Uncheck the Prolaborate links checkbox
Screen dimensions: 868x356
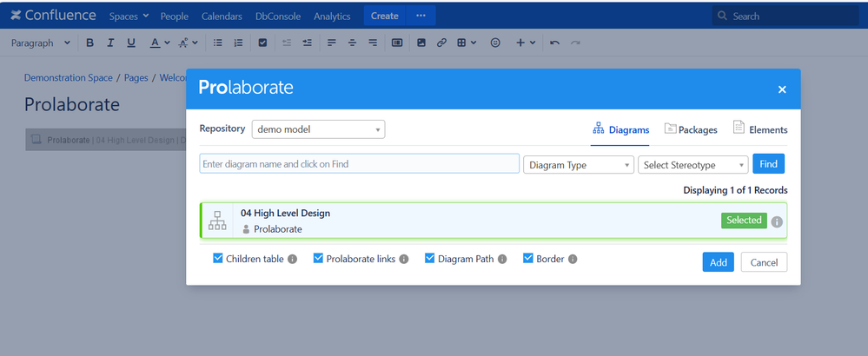[318, 258]
